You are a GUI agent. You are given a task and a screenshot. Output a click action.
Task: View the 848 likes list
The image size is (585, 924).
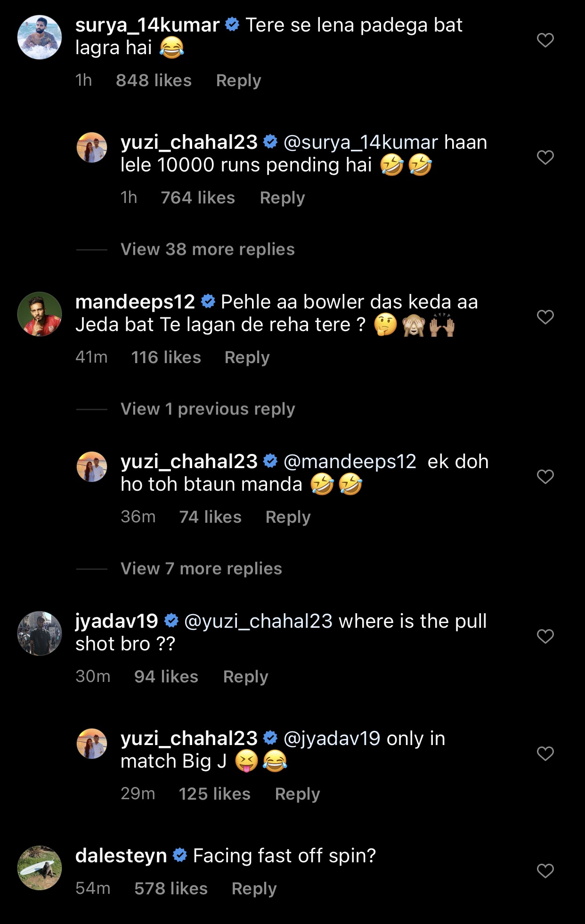click(x=154, y=81)
